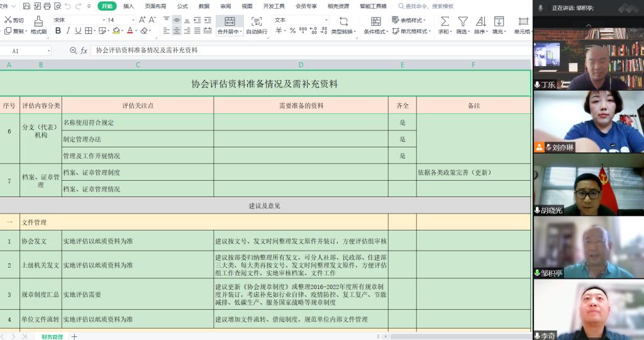Click the Conditional Formatting (条件格式) icon
This screenshot has height=340, width=644.
pos(375,21)
